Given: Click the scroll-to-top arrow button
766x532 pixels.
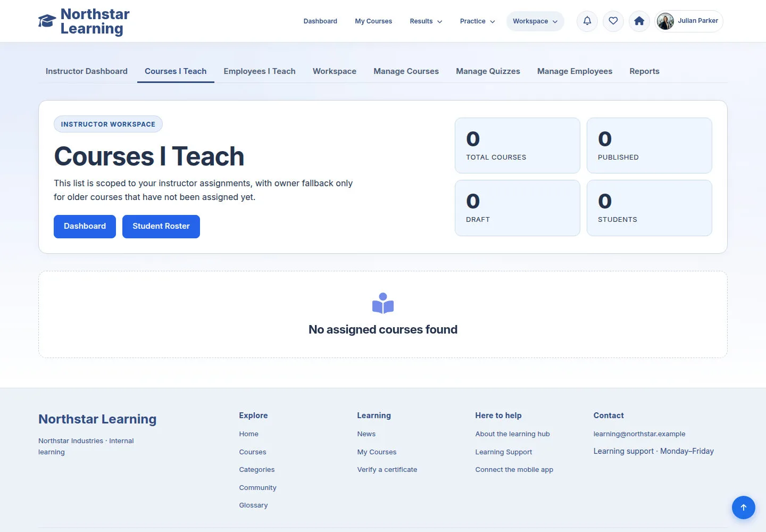Looking at the screenshot, I should click(x=744, y=508).
